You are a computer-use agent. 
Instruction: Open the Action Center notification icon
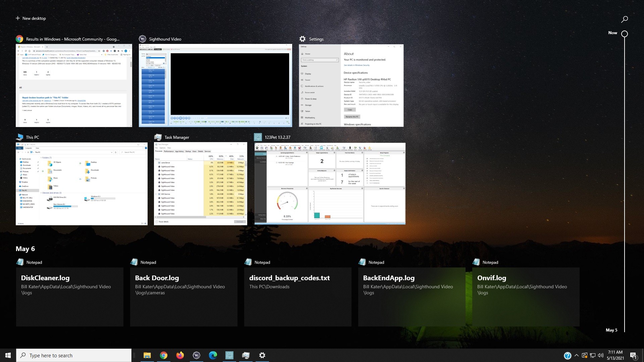tap(633, 356)
